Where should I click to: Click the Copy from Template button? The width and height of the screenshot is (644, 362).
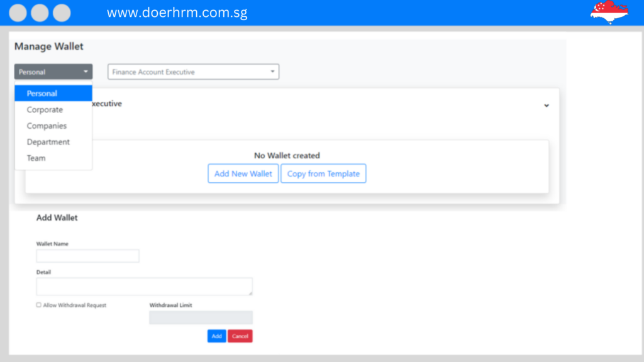323,173
